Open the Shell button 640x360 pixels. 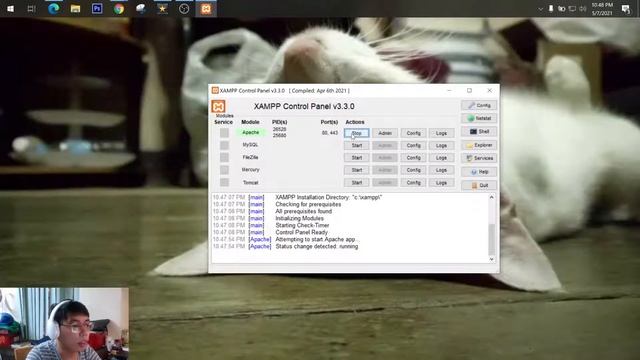coord(479,131)
